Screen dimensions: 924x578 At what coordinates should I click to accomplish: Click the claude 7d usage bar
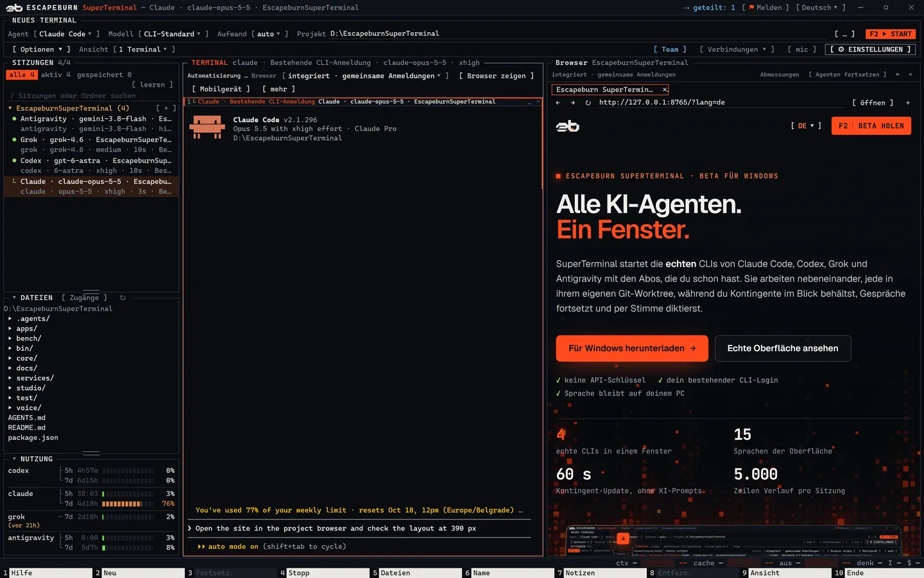click(128, 504)
